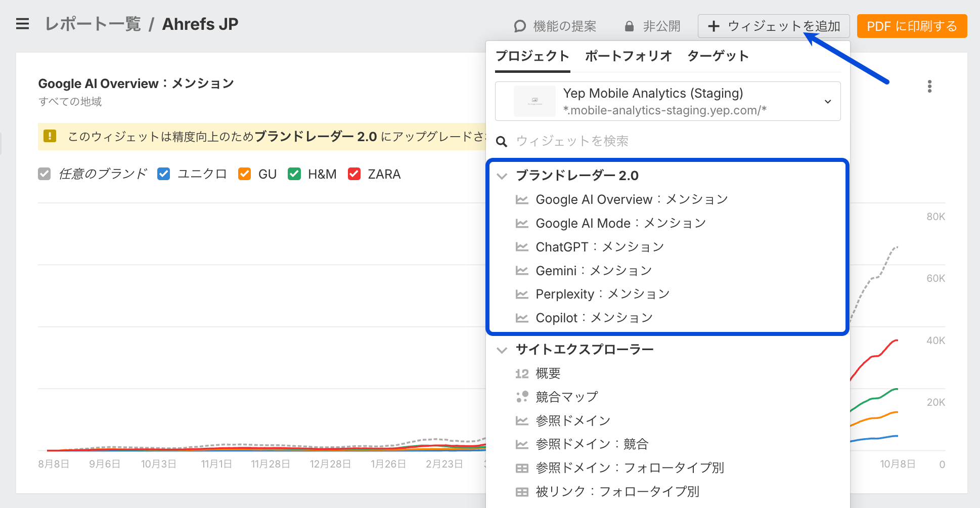Click the feature suggestion speech bubble icon
This screenshot has height=508, width=980.
pyautogui.click(x=519, y=26)
